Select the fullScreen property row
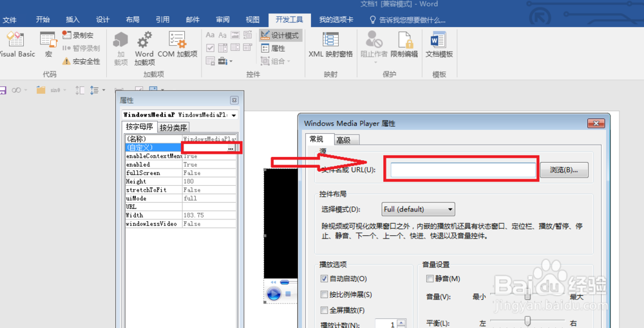 (181, 173)
